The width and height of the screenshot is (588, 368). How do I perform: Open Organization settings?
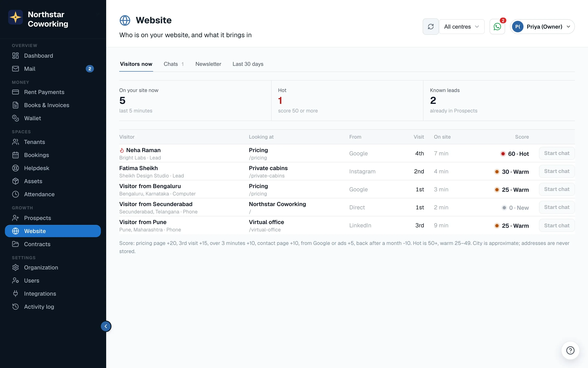tap(53, 267)
